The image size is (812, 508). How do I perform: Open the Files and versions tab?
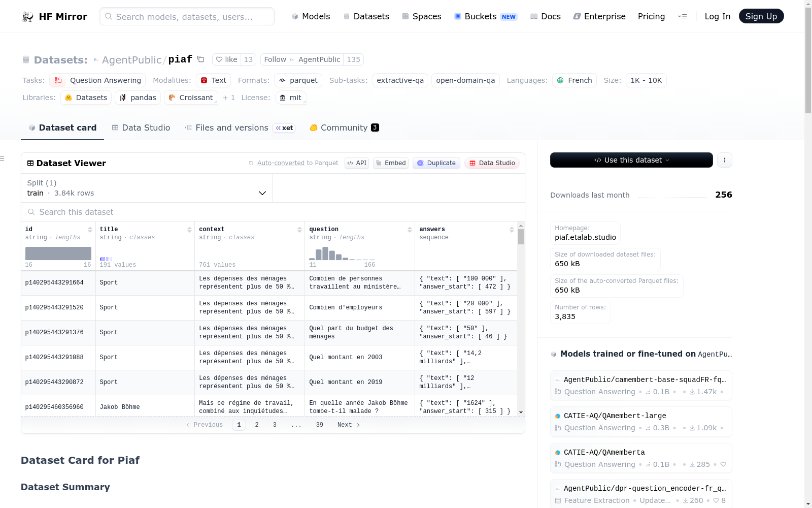pyautogui.click(x=240, y=128)
